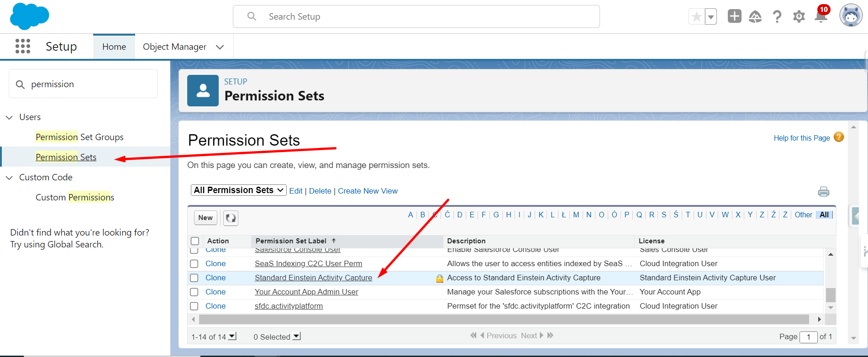Check the sfdc.activityplatform row checkbox
868x357 pixels.
(194, 306)
